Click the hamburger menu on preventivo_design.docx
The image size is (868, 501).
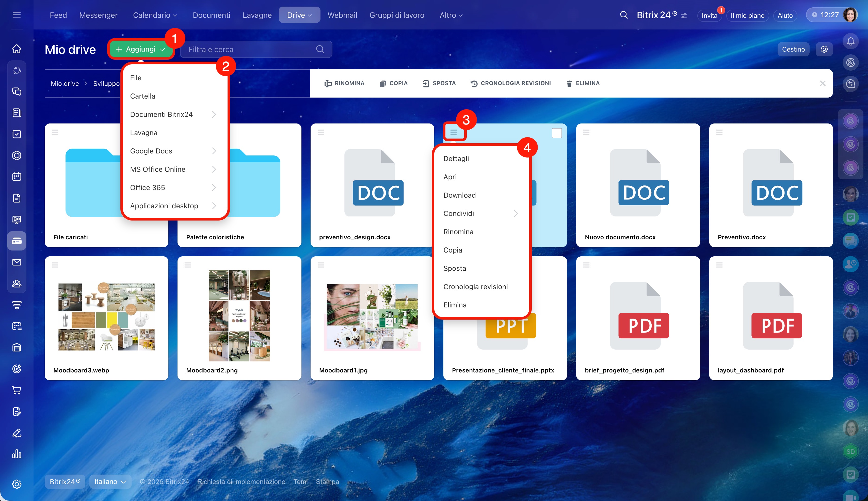click(320, 132)
